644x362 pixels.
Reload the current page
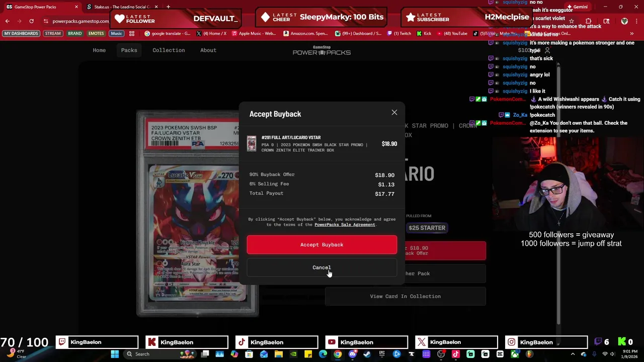[31, 21]
